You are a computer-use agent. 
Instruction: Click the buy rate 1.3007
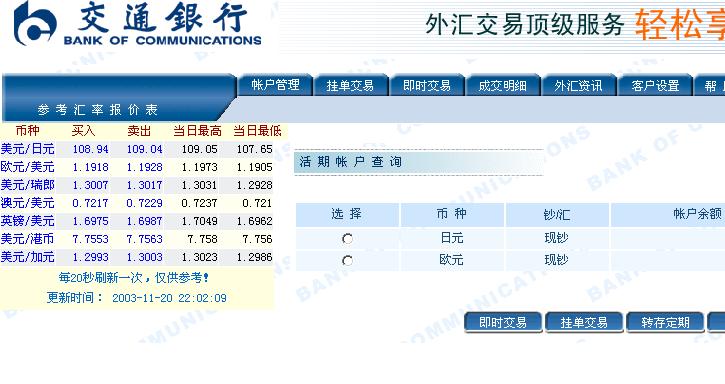(x=91, y=185)
